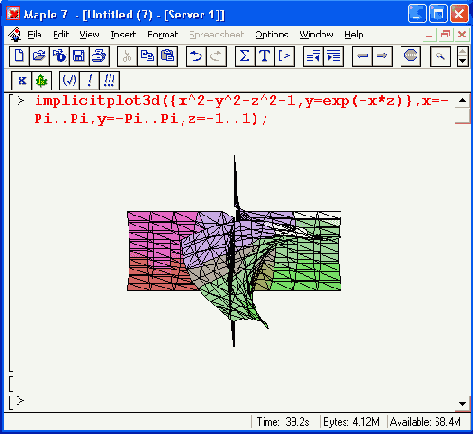
Task: Paste from the clipboard using the paste icon
Action: (x=167, y=56)
